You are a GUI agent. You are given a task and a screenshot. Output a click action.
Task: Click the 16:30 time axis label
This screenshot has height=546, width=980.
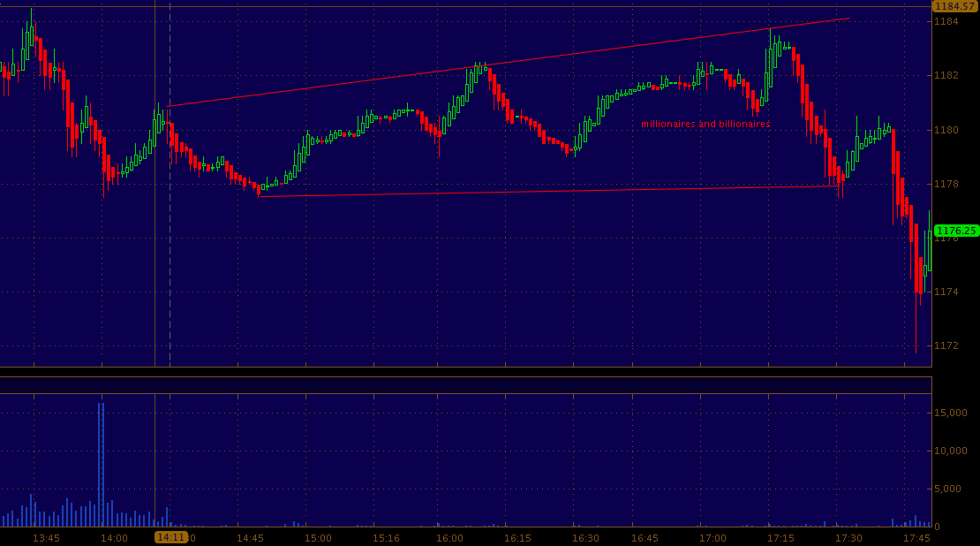585,539
